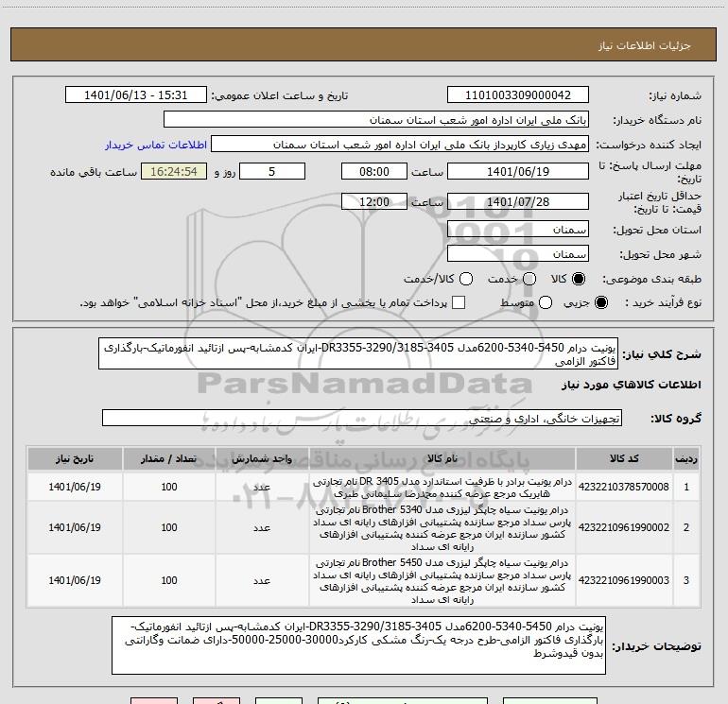Screen dimensions: 728x704
Task: Click the شرح کلی نیاز text area
Action: pos(358,354)
